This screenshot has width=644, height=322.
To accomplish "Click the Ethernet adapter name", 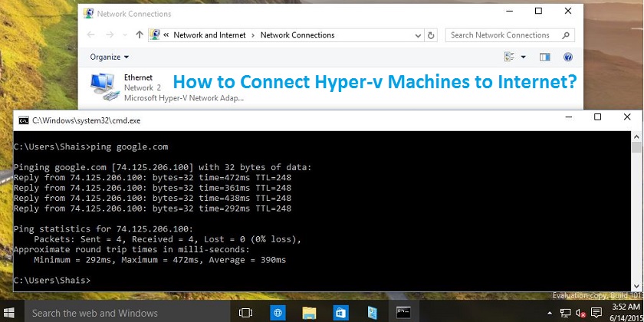I will [x=139, y=77].
